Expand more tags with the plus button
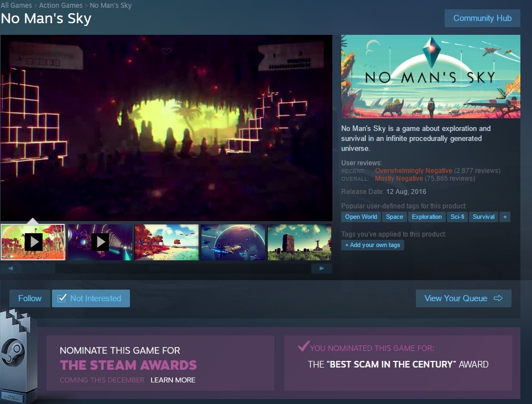 (504, 217)
